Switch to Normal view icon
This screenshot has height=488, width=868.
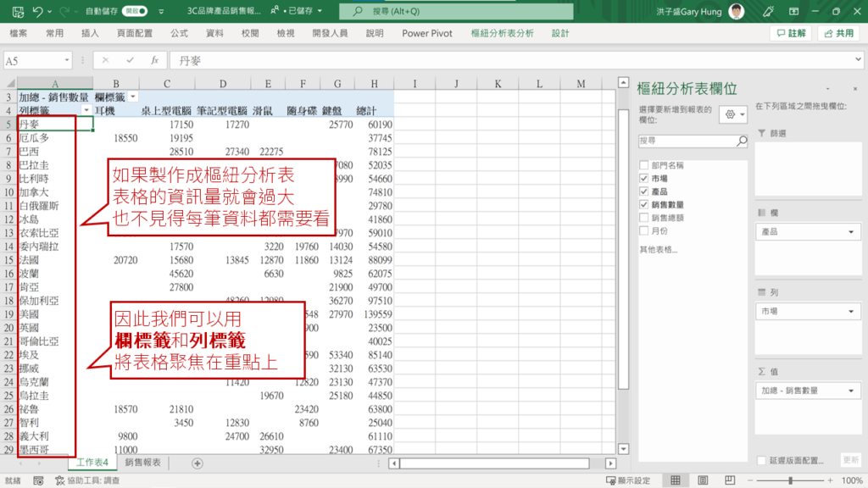[676, 480]
